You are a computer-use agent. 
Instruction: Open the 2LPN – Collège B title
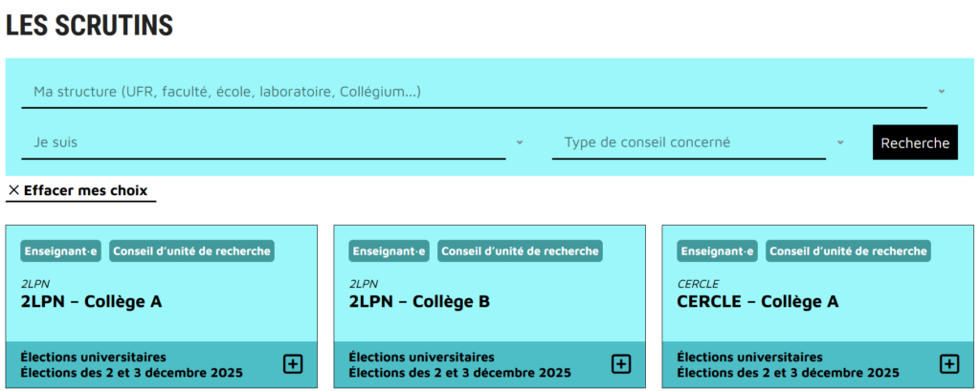[x=419, y=302]
